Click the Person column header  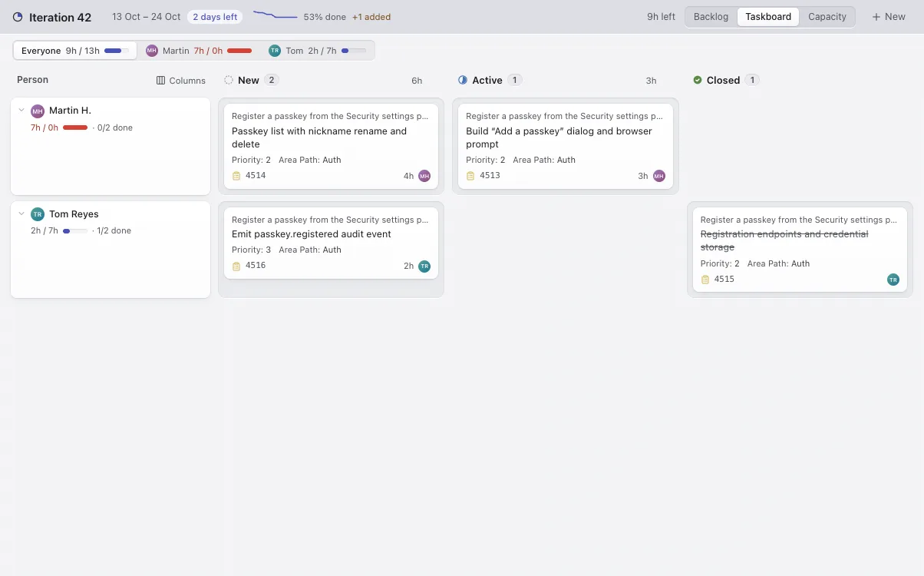click(33, 80)
